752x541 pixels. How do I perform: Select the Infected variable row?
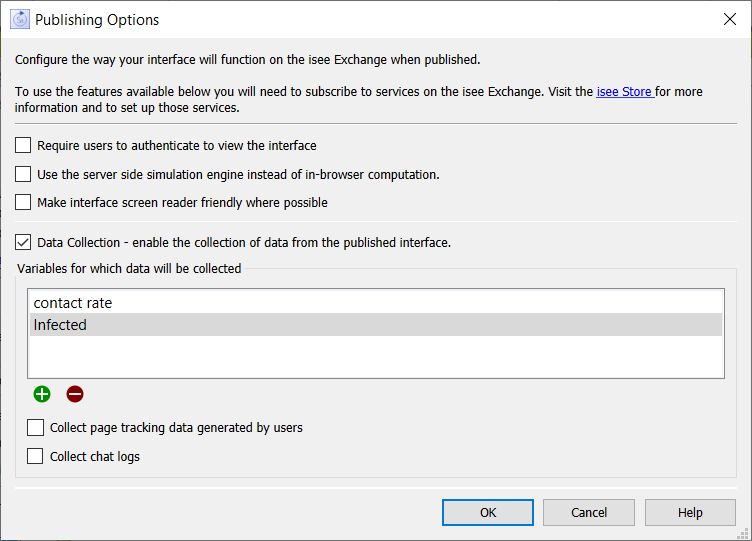[x=376, y=325]
